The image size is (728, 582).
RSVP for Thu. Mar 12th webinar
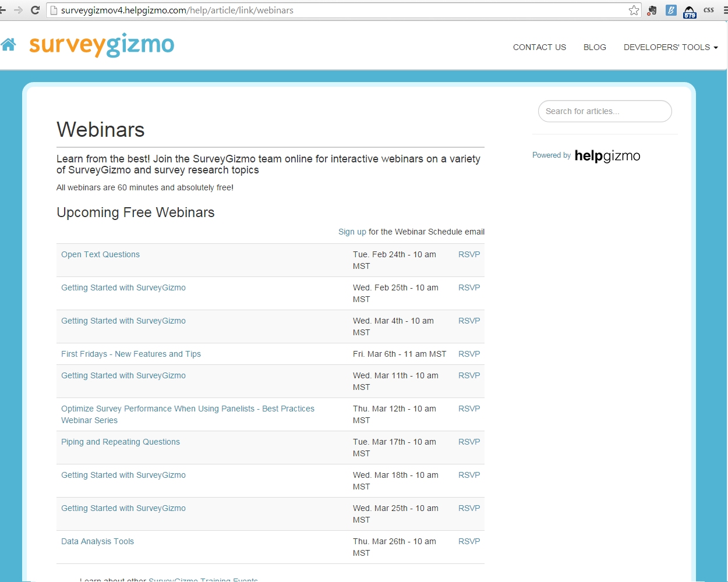469,409
